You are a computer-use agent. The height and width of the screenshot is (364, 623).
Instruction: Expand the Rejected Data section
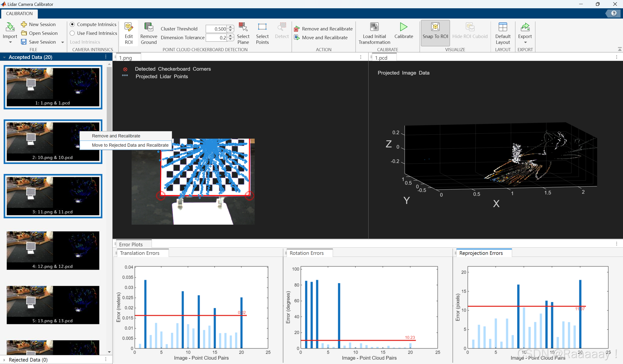point(4,360)
